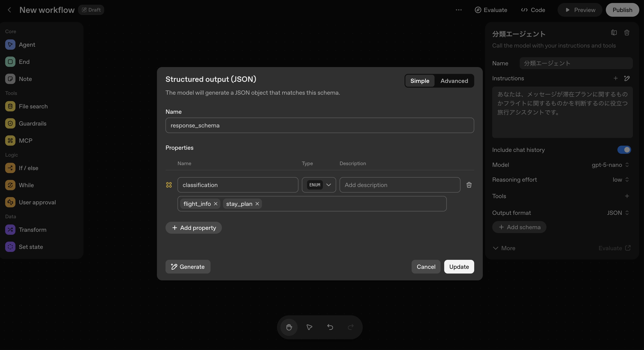Open the gpt-5-nano Model selector

[610, 165]
